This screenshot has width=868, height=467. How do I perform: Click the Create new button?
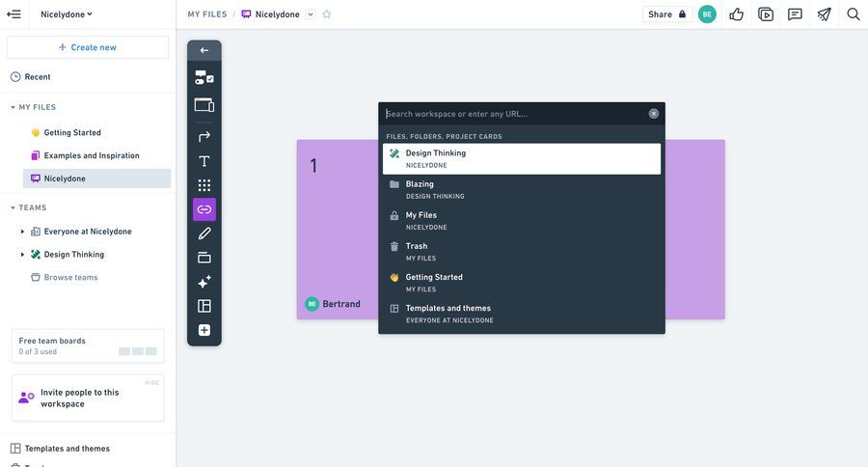pos(88,47)
